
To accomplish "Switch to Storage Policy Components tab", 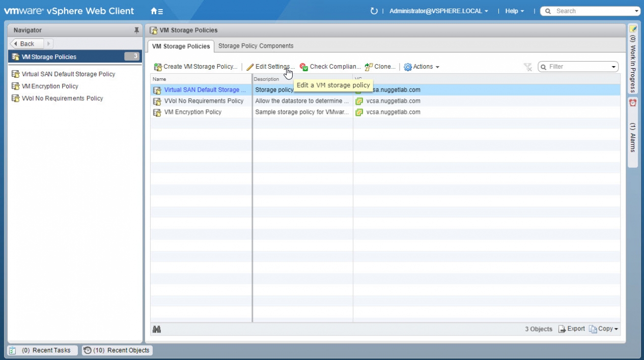I will [x=256, y=46].
